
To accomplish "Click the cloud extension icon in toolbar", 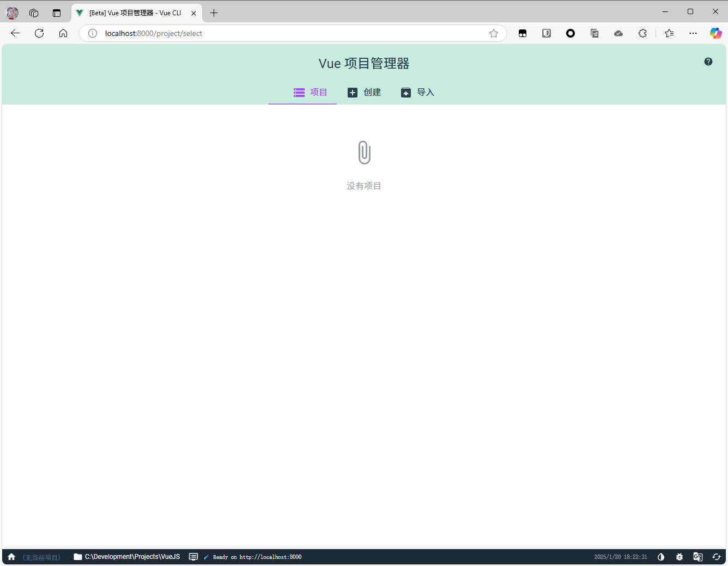I will point(618,33).
